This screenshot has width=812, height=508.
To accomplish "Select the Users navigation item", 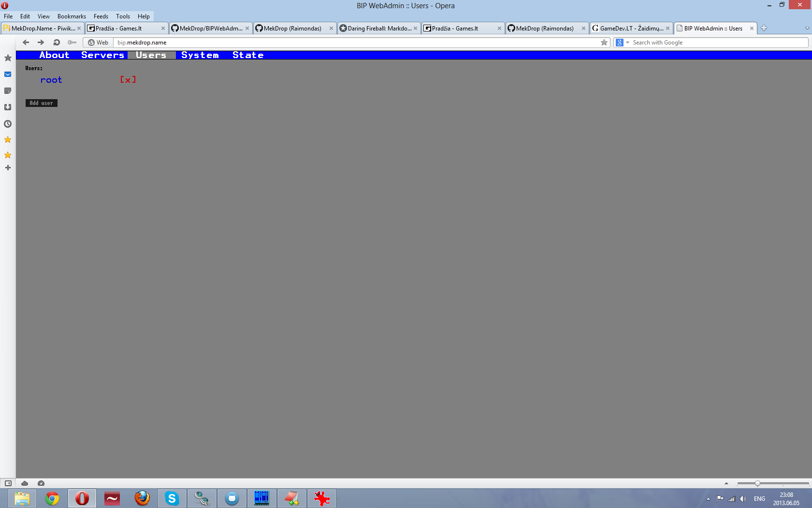I will pyautogui.click(x=151, y=55).
